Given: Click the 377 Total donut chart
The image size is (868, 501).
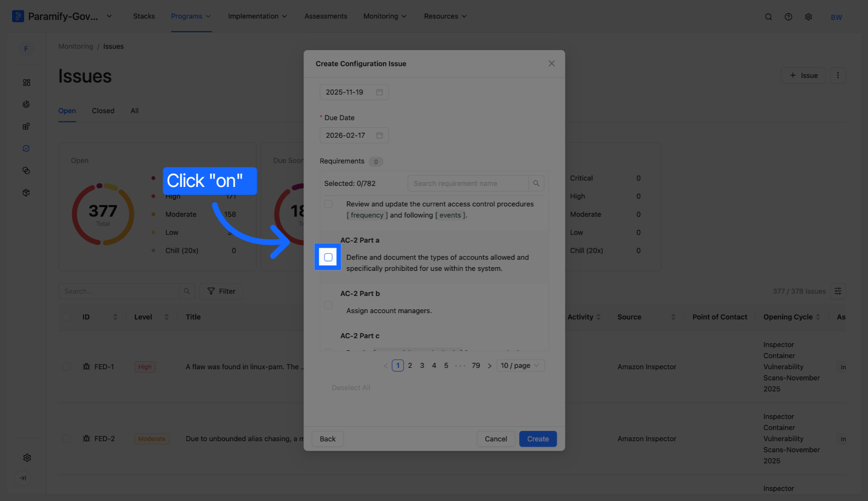Looking at the screenshot, I should pyautogui.click(x=103, y=214).
